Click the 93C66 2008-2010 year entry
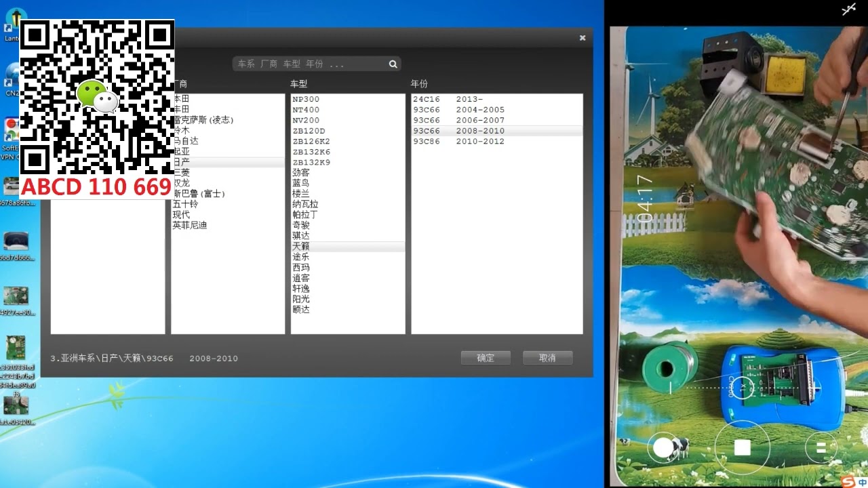 point(497,131)
